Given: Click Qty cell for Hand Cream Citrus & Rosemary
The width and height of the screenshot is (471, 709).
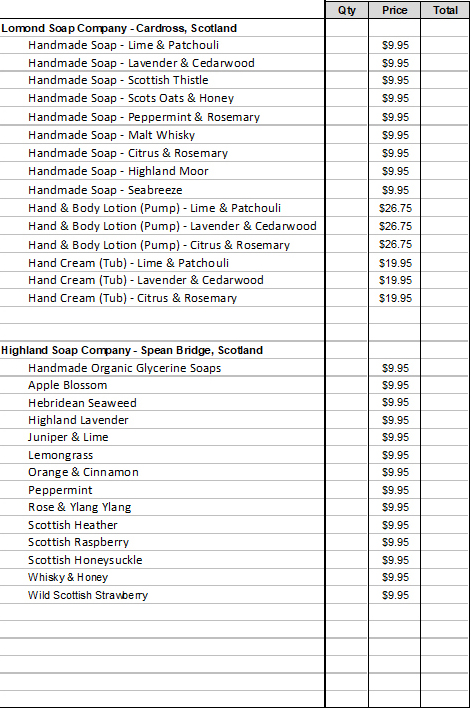Looking at the screenshot, I should click(347, 298).
